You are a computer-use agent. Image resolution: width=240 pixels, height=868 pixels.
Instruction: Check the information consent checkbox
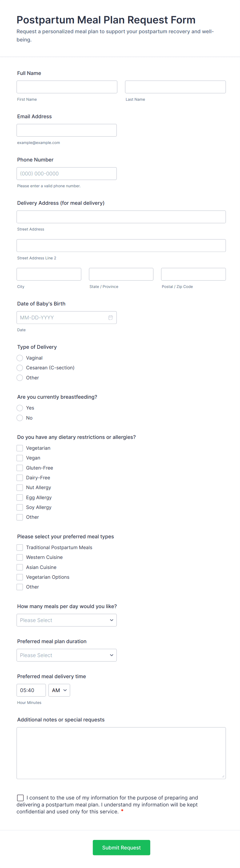point(20,798)
